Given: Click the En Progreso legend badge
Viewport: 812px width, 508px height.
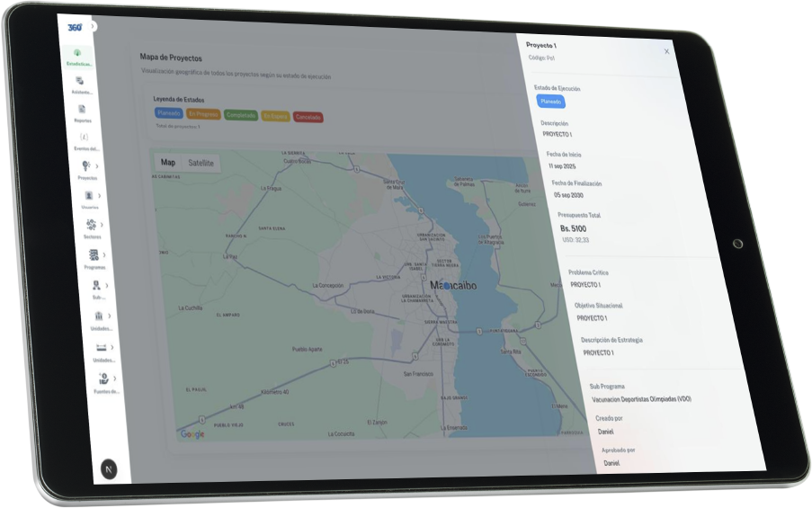Looking at the screenshot, I should 202,114.
